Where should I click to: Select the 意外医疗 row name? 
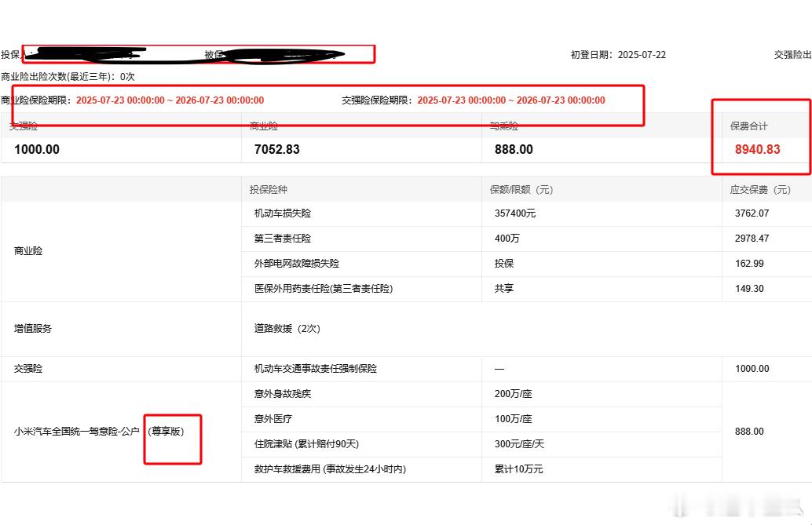273,419
